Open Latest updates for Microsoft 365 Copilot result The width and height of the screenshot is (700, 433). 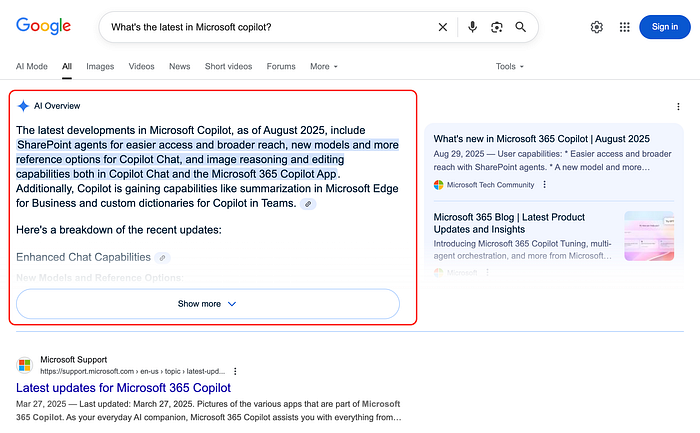pos(124,388)
